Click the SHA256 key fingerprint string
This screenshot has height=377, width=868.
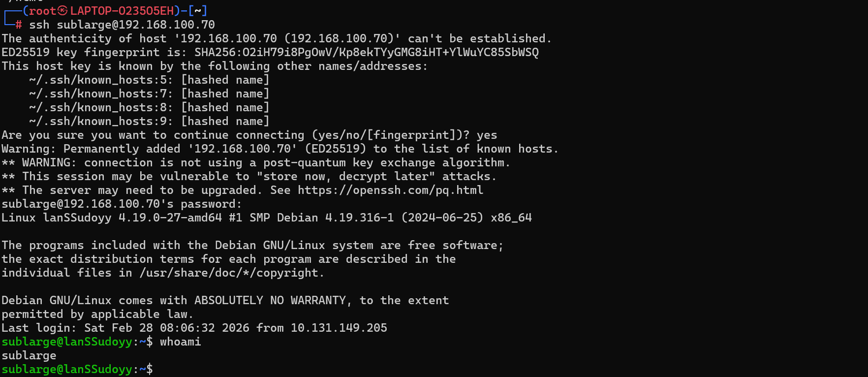[367, 52]
